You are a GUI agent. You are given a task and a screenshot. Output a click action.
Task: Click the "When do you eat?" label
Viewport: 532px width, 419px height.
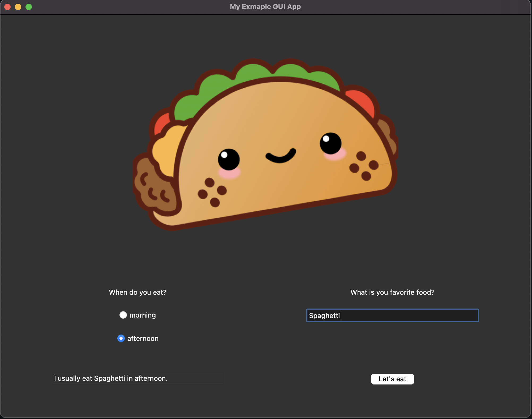point(138,292)
